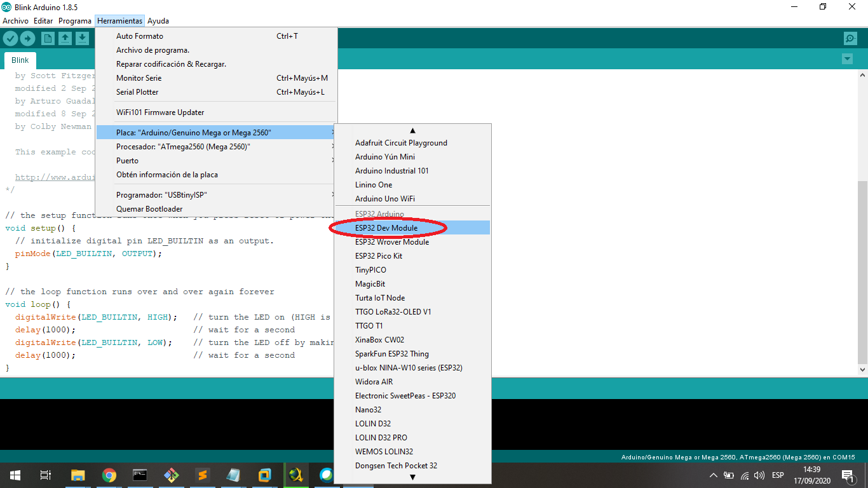The width and height of the screenshot is (868, 488).
Task: Expand the Placa board submenu
Action: 216,133
